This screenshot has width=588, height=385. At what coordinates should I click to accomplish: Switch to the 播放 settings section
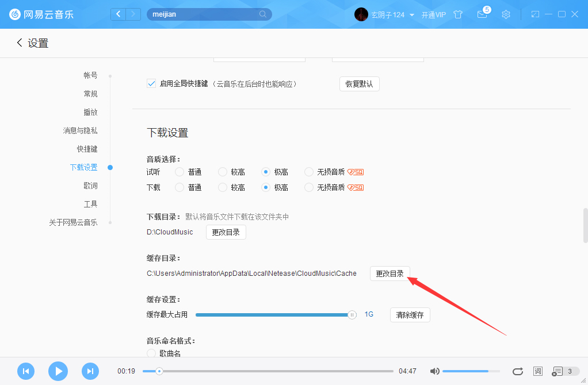(90, 111)
